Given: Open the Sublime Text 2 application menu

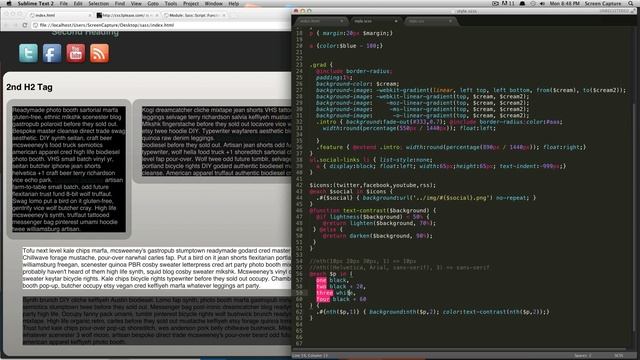Looking at the screenshot, I should tap(36, 3).
